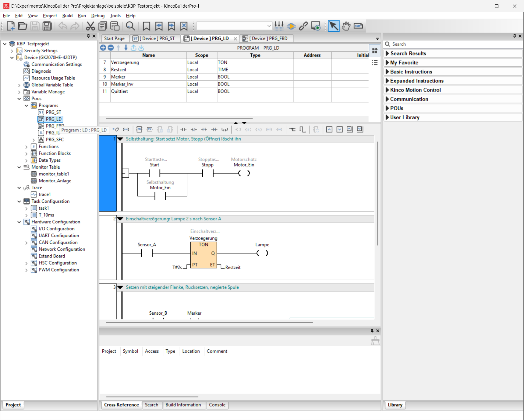The width and height of the screenshot is (524, 420).
Task: Click the clear-bookmarks icon marked with an X
Action: [184, 26]
